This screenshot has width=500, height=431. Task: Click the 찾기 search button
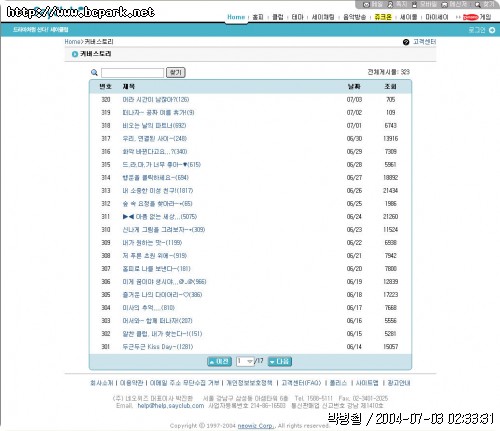tap(176, 72)
